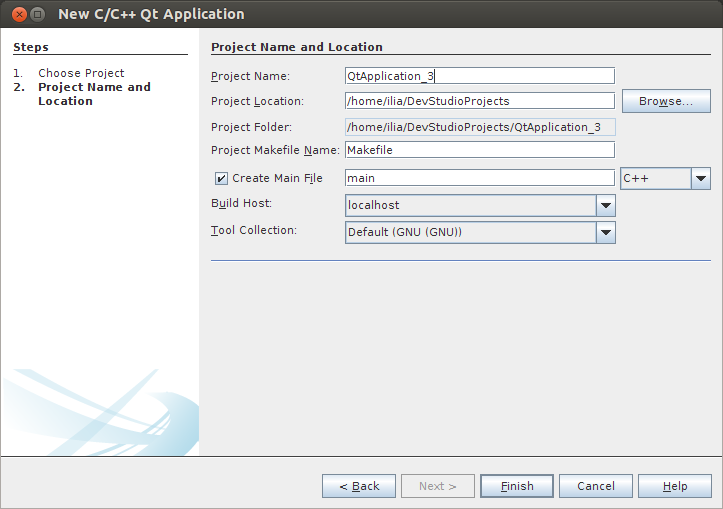Expand the Build Host dropdown

pos(605,205)
